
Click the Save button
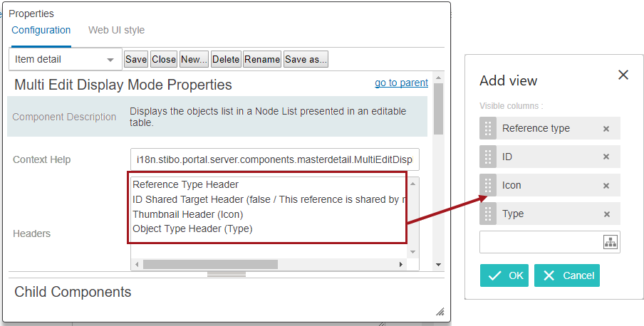tap(136, 60)
